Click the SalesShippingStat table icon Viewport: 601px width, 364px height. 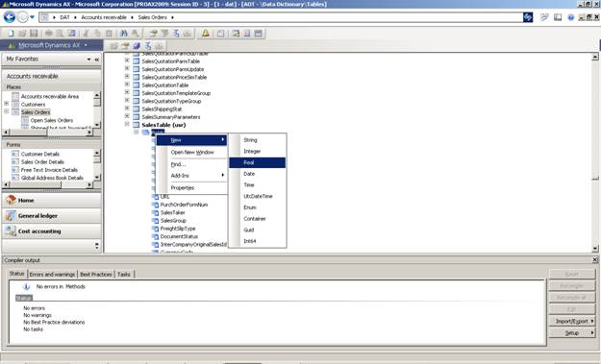tap(137, 109)
